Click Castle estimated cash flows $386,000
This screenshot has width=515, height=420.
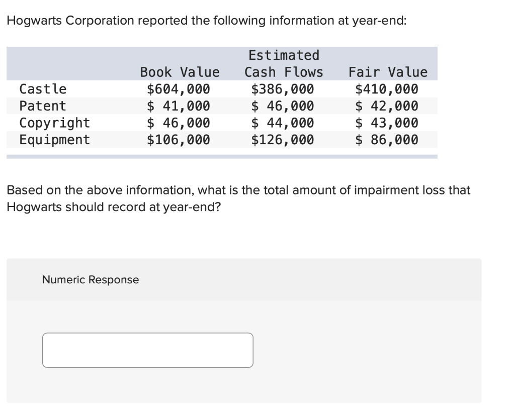(283, 89)
